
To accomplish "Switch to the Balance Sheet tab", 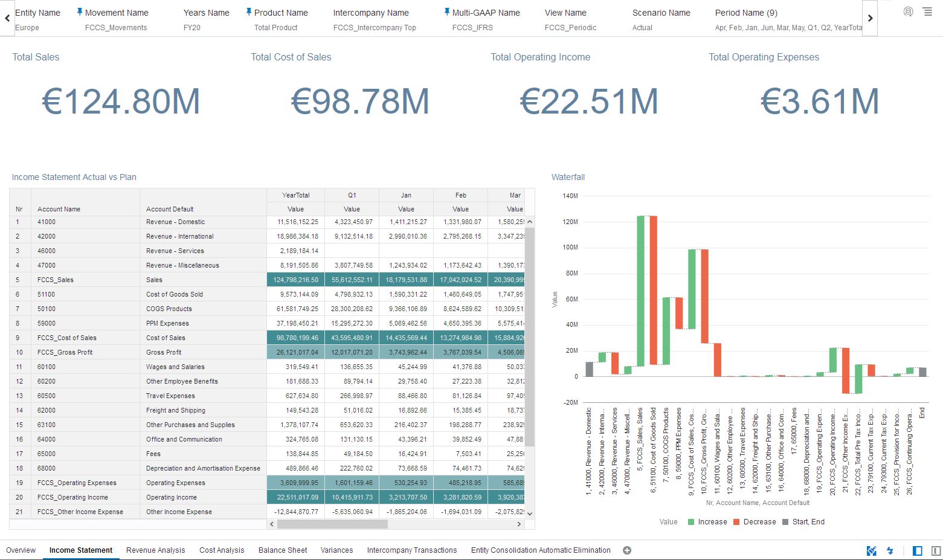I will (x=282, y=550).
